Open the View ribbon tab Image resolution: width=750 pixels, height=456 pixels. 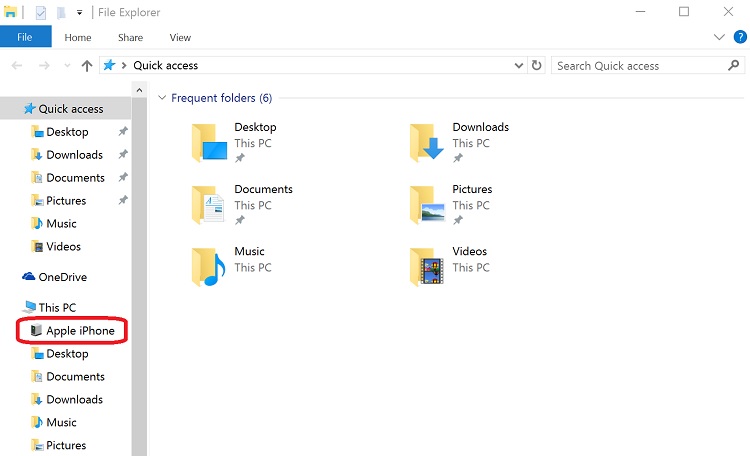(x=180, y=37)
